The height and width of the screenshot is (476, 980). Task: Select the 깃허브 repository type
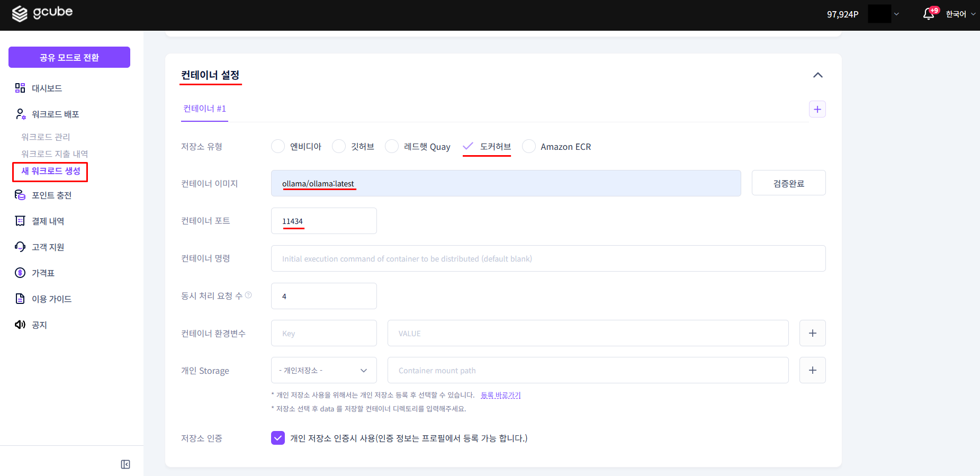coord(339,146)
